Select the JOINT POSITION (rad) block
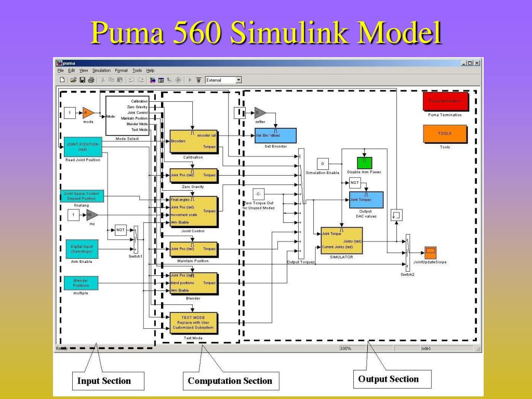532x399 pixels. 83,147
